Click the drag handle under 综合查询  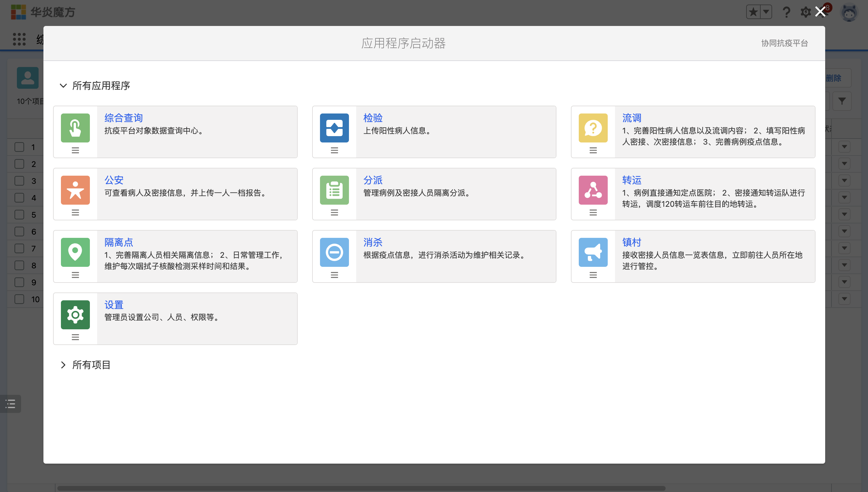point(75,150)
